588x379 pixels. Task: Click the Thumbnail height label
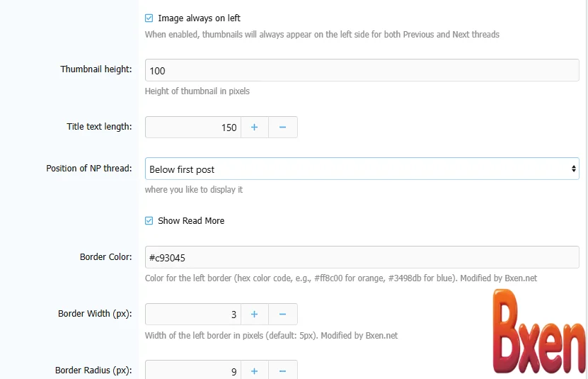[x=96, y=69]
